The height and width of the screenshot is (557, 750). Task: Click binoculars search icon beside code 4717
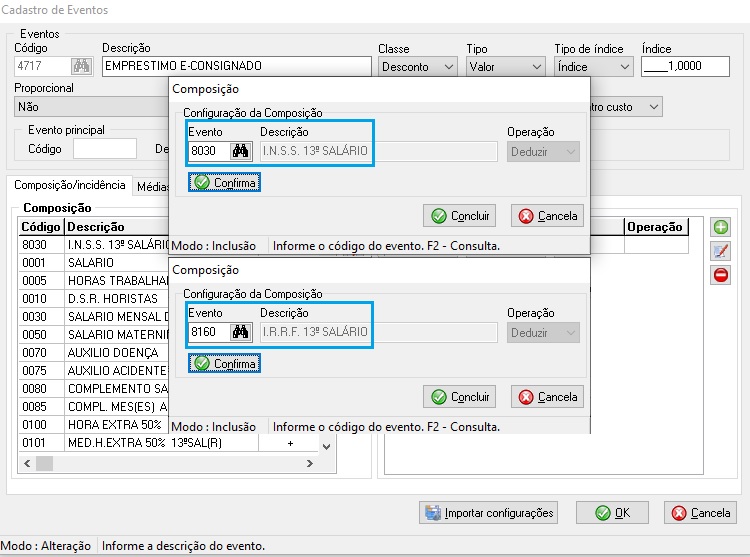click(x=81, y=67)
